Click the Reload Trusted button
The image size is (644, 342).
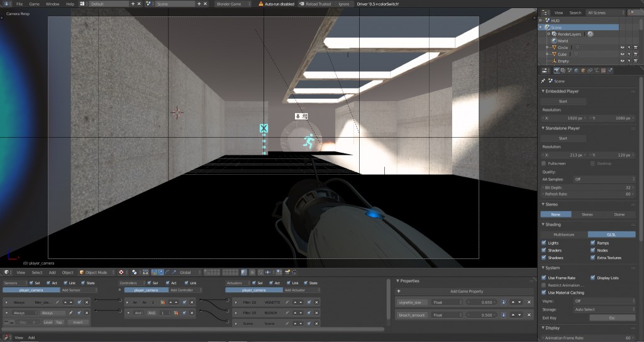point(315,4)
